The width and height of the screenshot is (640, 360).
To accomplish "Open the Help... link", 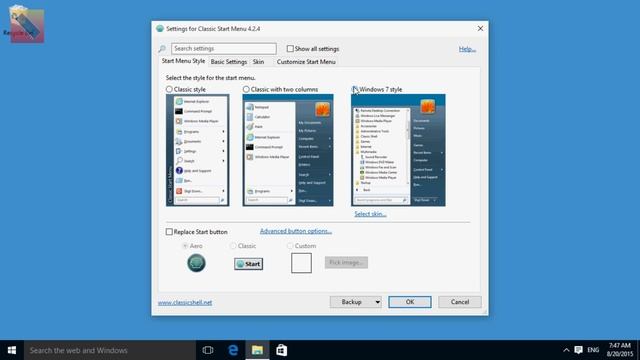I will (x=467, y=49).
